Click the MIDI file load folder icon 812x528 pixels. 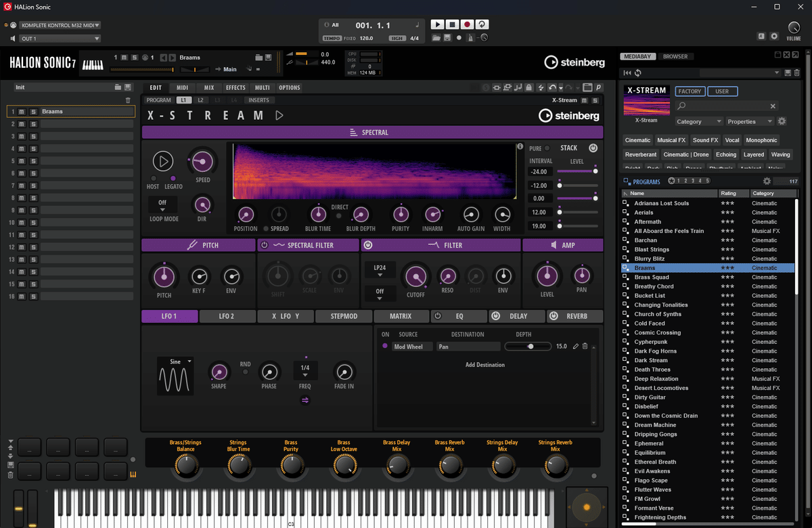436,38
